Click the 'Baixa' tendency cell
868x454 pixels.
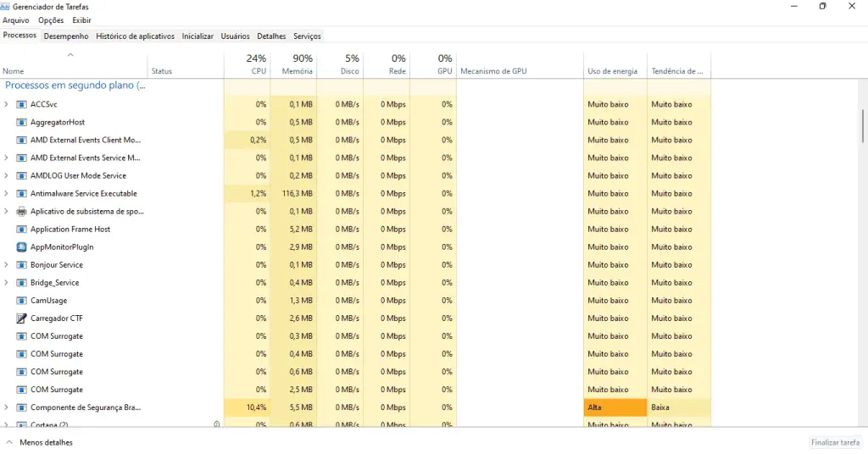[x=679, y=407]
